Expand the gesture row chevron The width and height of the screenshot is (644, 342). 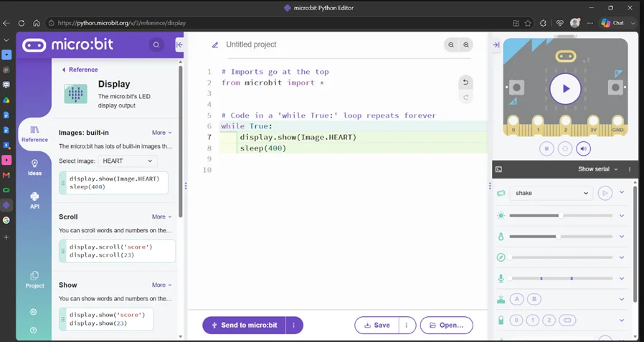[622, 192]
